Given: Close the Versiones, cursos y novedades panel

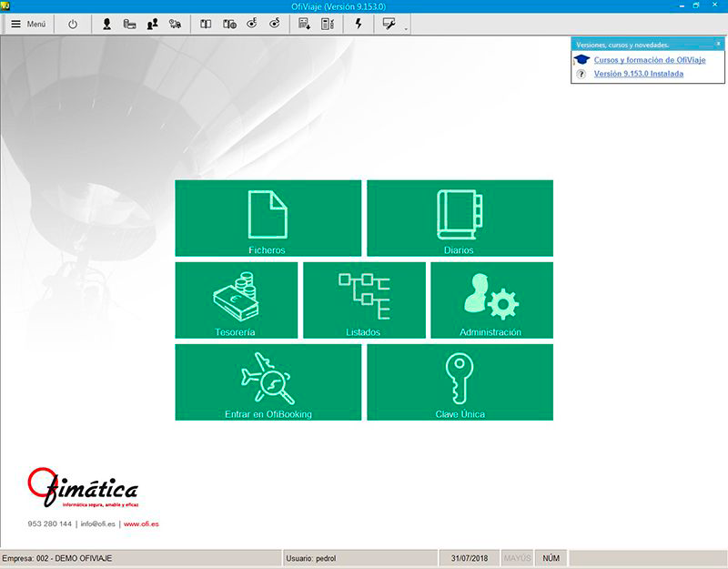Looking at the screenshot, I should coord(718,44).
